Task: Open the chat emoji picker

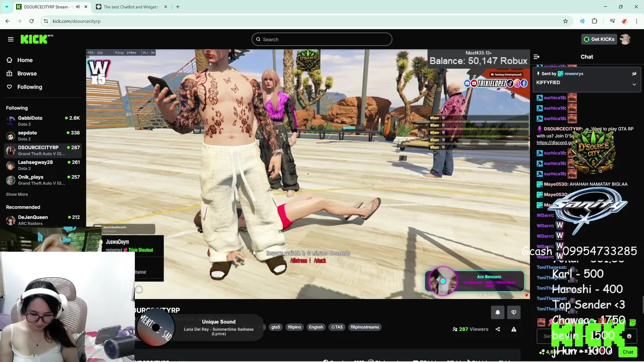Action: point(629,336)
